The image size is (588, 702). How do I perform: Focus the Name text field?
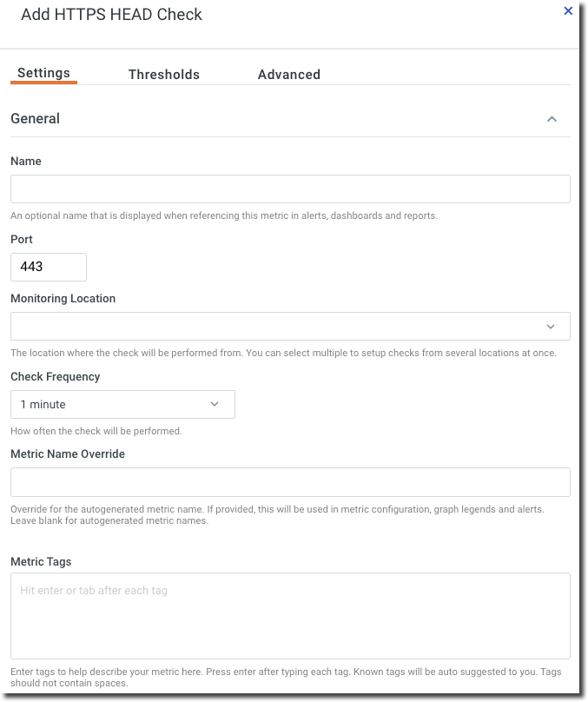[x=290, y=189]
